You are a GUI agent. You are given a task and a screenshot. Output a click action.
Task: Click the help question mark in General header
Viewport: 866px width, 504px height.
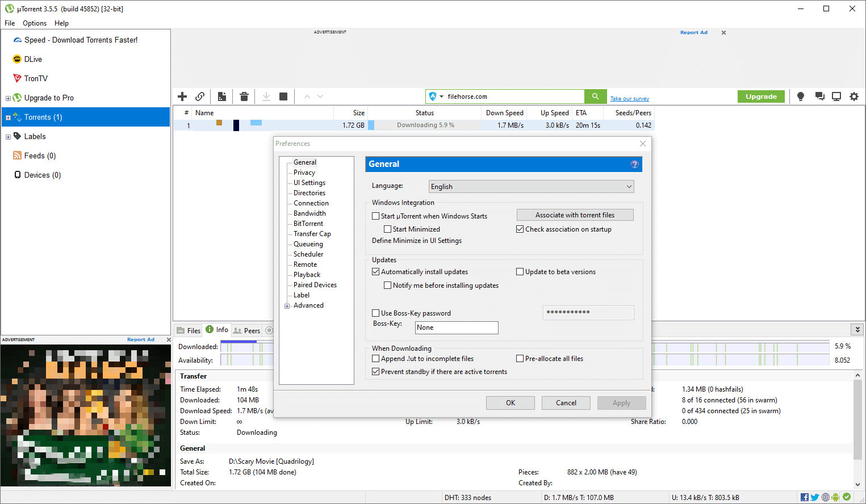coord(634,165)
